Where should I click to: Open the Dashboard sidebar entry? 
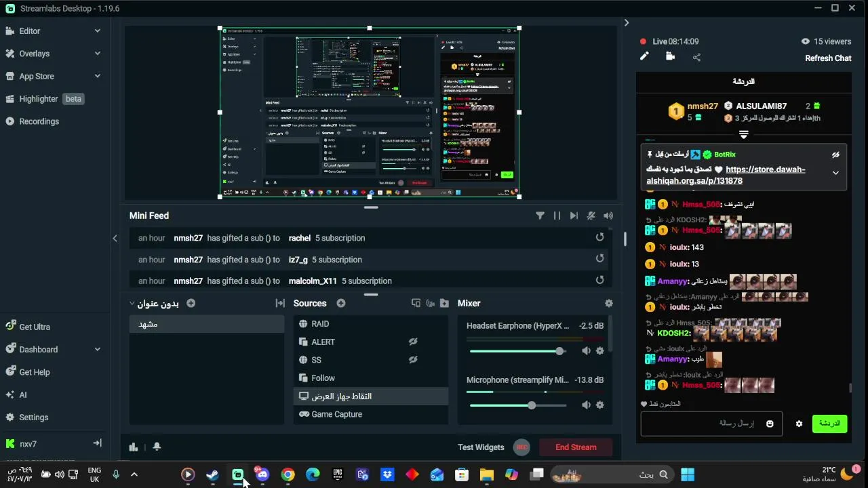tap(38, 349)
